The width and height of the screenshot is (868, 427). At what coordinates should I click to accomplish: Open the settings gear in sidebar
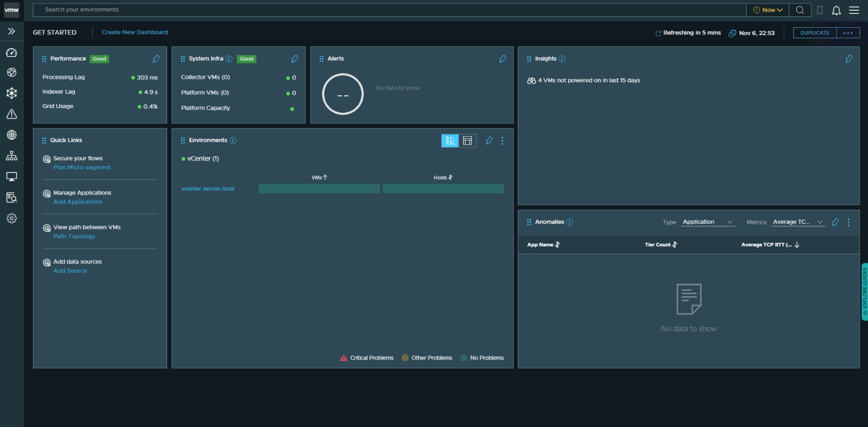click(x=11, y=218)
